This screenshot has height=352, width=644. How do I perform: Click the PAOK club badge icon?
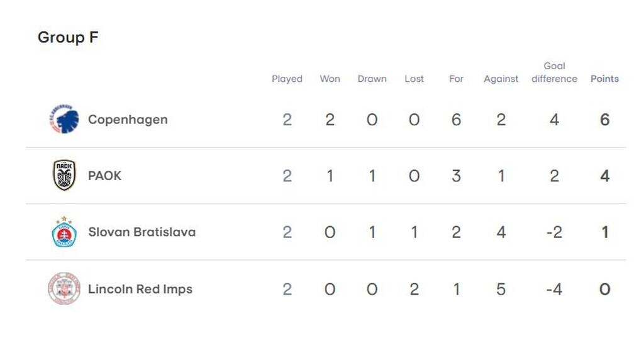pyautogui.click(x=64, y=176)
